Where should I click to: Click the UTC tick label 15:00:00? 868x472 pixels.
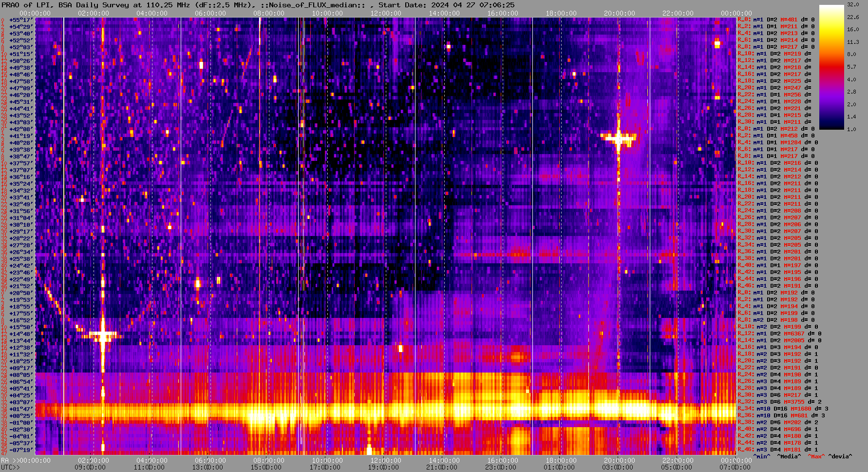point(266,467)
